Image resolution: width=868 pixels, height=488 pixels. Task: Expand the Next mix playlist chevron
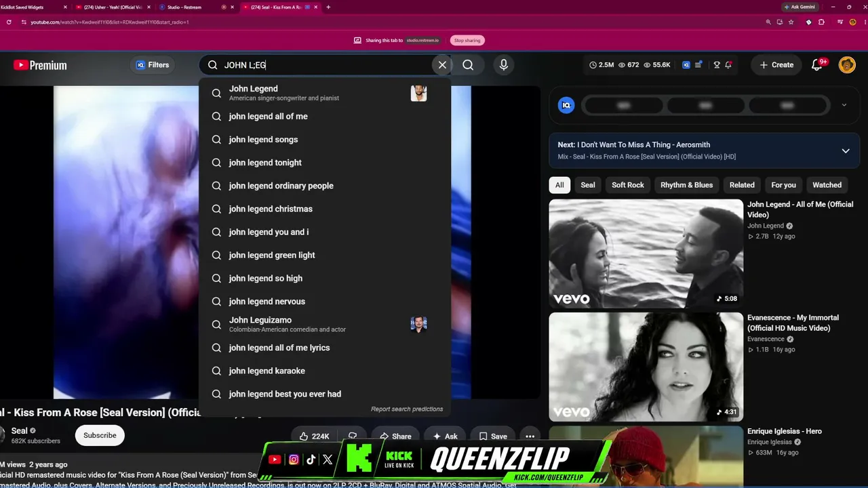point(846,150)
